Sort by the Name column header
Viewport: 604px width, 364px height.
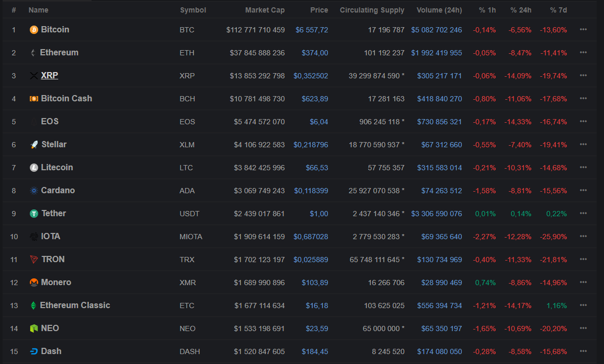point(38,10)
